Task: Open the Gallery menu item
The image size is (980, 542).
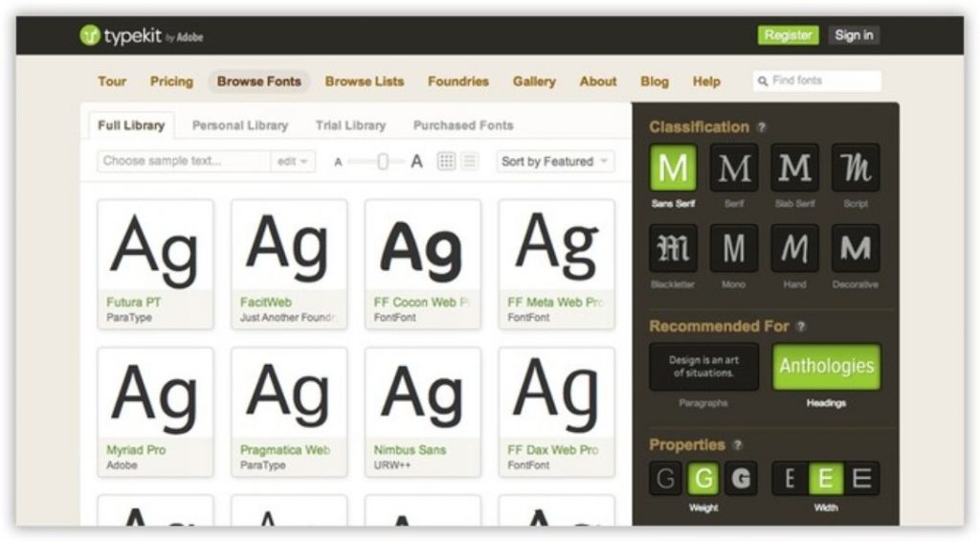Action: 534,81
